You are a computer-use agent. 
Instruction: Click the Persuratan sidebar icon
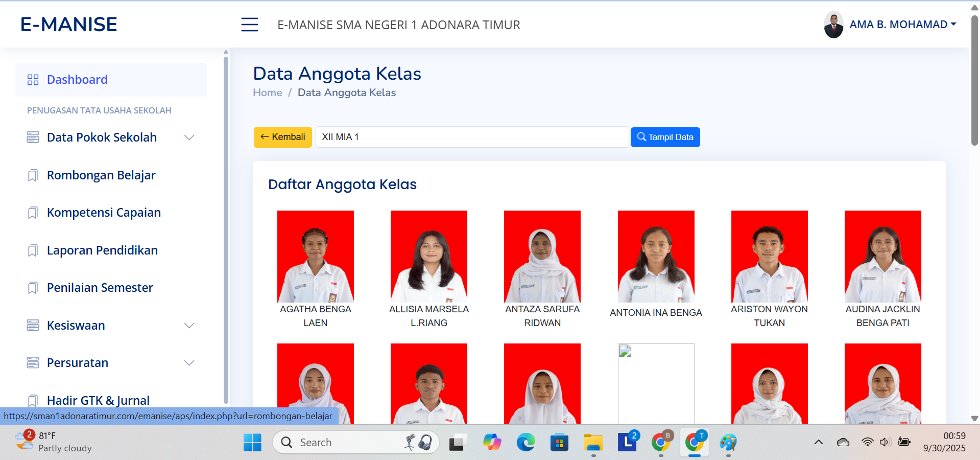33,363
